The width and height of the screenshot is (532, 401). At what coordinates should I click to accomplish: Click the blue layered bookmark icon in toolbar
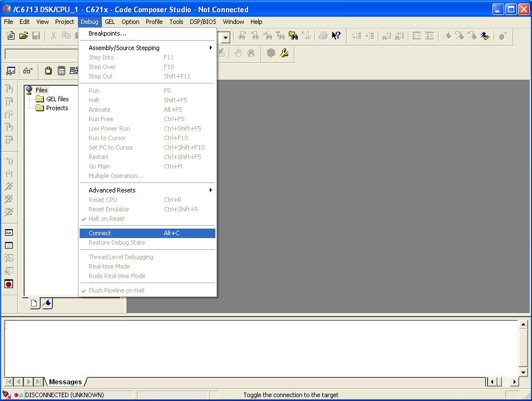coord(485,35)
